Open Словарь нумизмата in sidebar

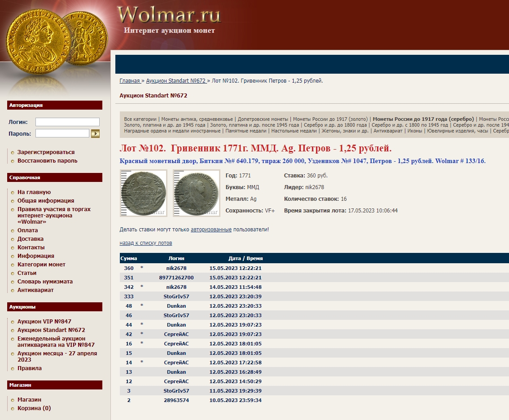45,282
